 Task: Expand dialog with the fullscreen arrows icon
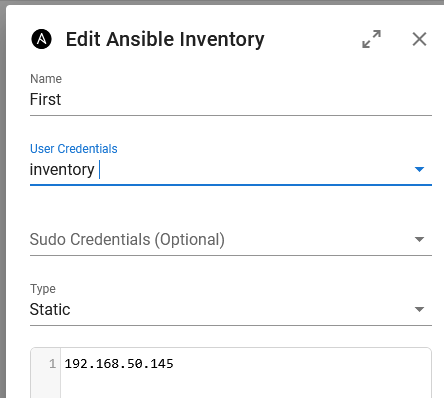[371, 39]
